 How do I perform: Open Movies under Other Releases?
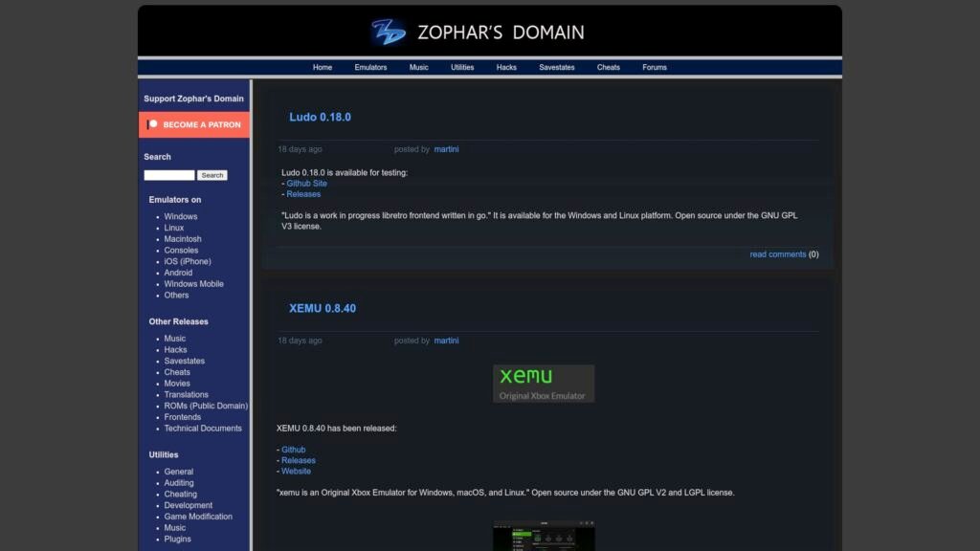point(177,384)
